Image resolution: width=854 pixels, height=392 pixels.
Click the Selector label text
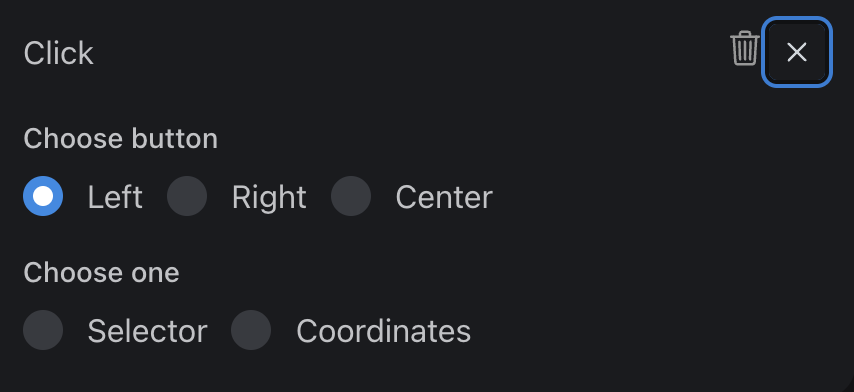point(147,330)
